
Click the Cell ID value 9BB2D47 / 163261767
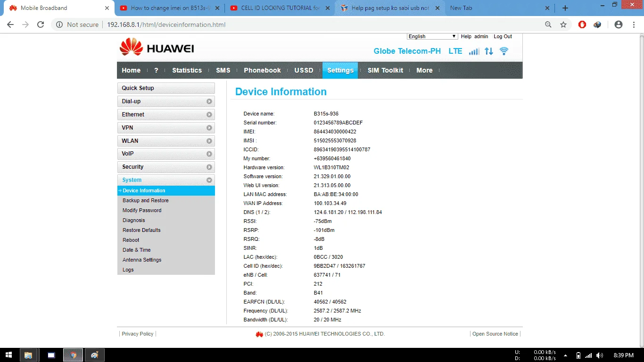click(x=339, y=266)
